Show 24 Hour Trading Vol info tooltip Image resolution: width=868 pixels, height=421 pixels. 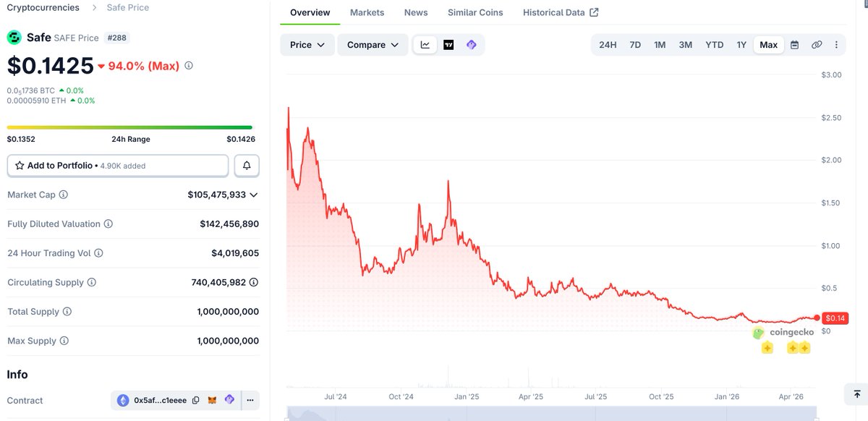pyautogui.click(x=99, y=253)
